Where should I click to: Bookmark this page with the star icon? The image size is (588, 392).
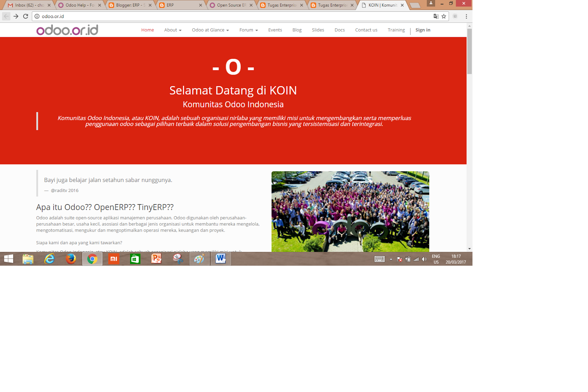pyautogui.click(x=444, y=16)
